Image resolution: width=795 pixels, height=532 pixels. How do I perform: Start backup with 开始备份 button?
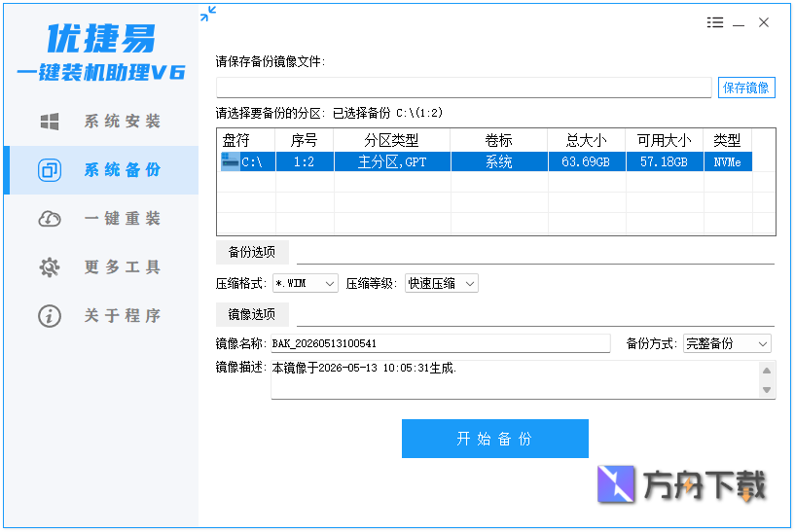(495, 439)
